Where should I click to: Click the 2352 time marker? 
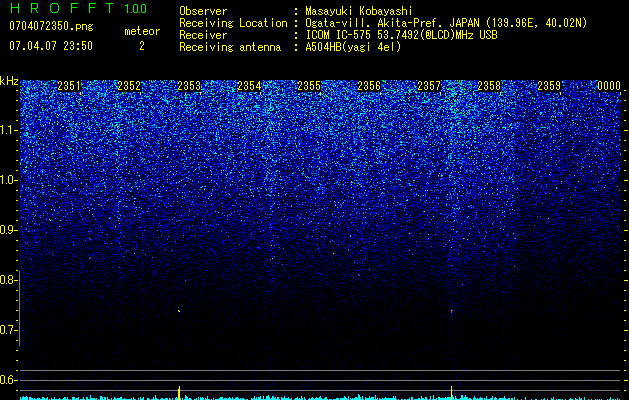point(129,86)
